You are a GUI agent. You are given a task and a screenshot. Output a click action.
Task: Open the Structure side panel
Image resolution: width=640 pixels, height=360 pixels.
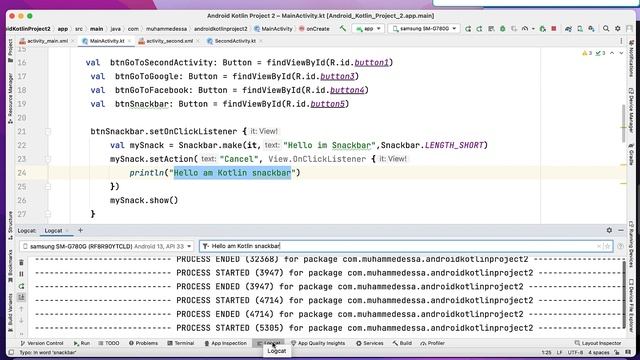pyautogui.click(x=10, y=225)
